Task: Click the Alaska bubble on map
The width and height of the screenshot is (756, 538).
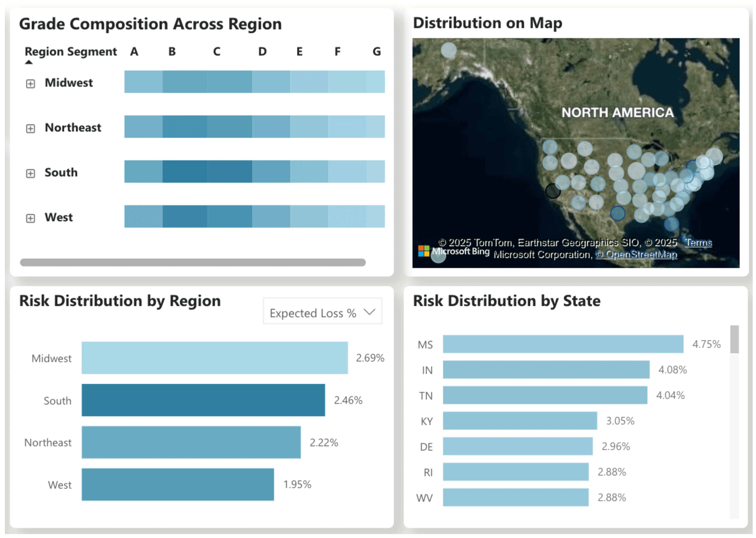Action: [449, 50]
